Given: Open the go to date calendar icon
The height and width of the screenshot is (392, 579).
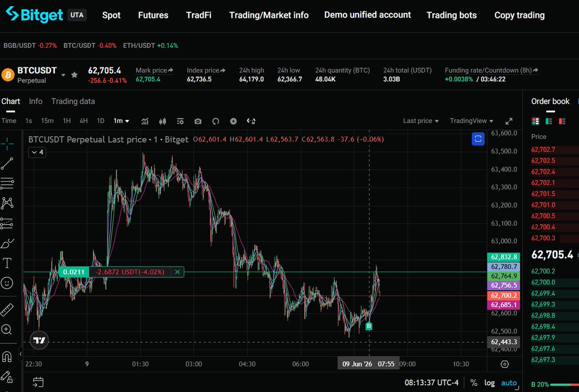Looking at the screenshot, I should tap(38, 382).
